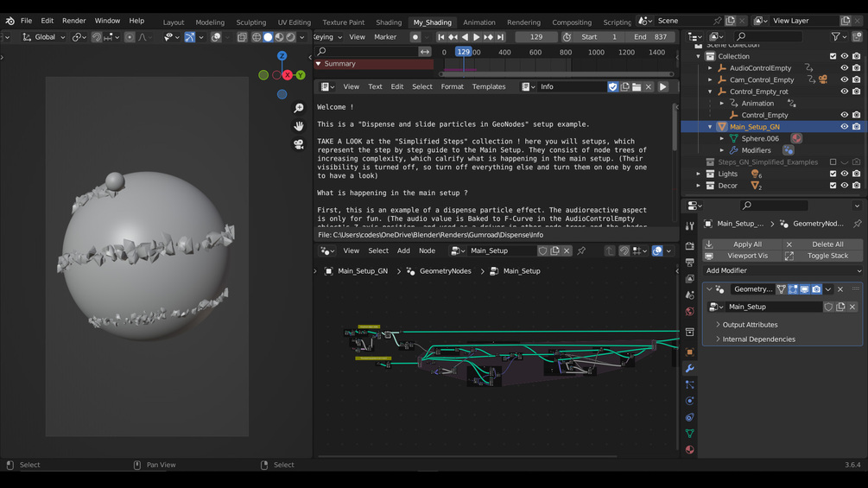
Task: Jump to timeline start frame
Action: tap(441, 37)
